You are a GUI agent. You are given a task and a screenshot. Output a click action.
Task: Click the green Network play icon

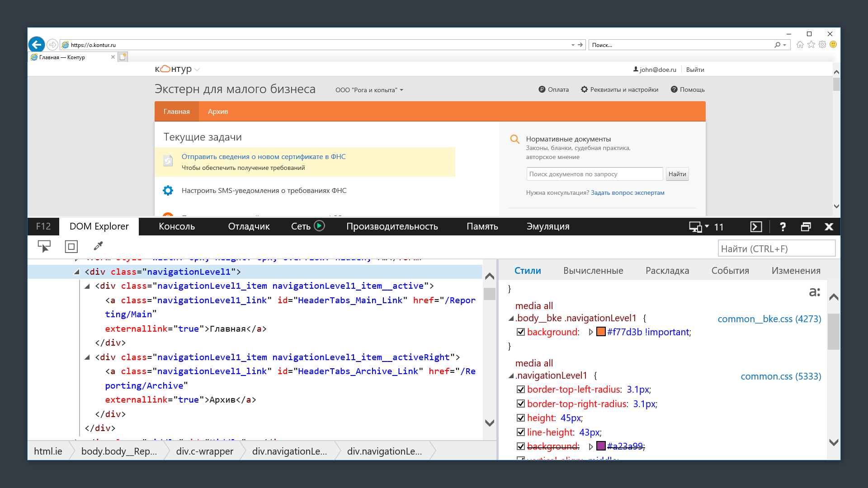[319, 226]
